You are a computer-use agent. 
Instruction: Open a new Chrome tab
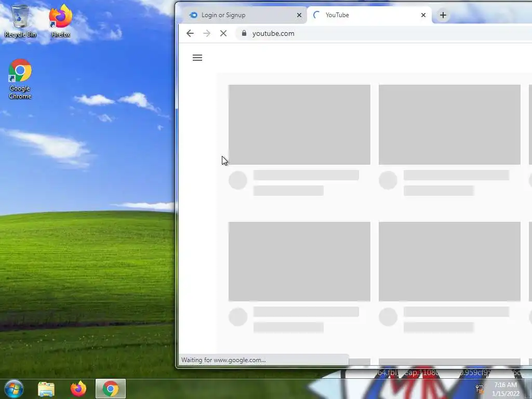click(x=443, y=15)
